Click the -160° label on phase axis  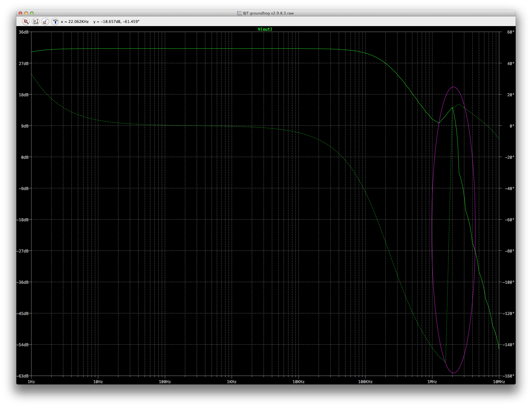tap(508, 376)
